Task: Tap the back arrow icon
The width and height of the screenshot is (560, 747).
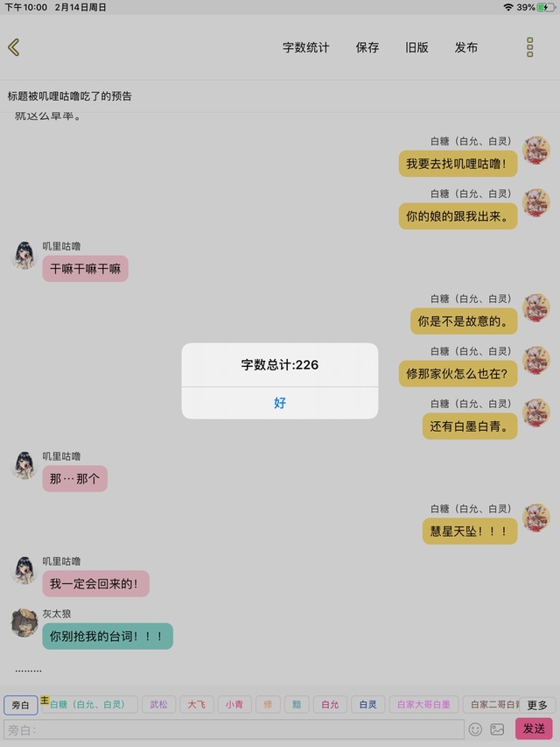Action: coord(14,47)
